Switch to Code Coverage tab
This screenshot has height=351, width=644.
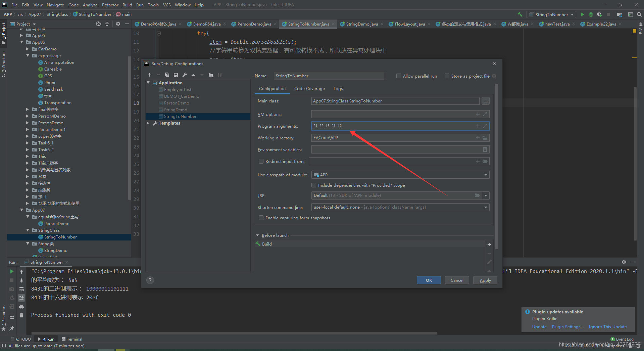(309, 89)
